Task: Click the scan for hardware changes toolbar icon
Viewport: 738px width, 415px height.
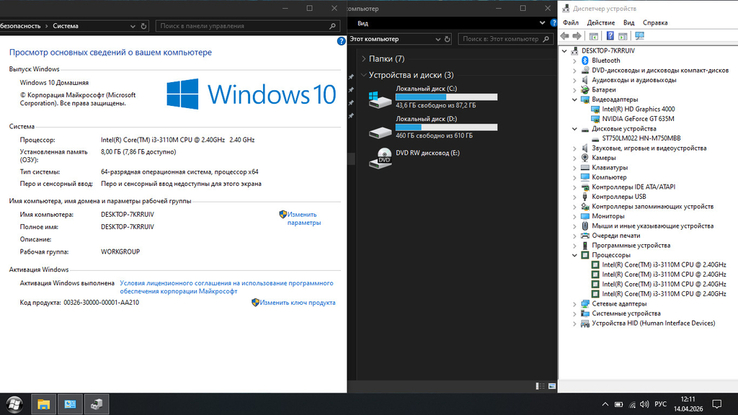Action: 639,36
